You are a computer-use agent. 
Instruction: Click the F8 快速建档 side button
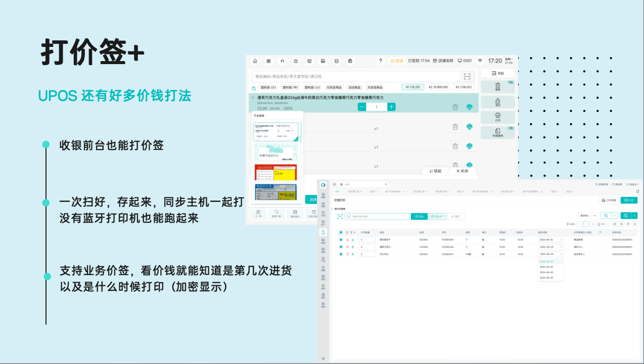coord(497,133)
